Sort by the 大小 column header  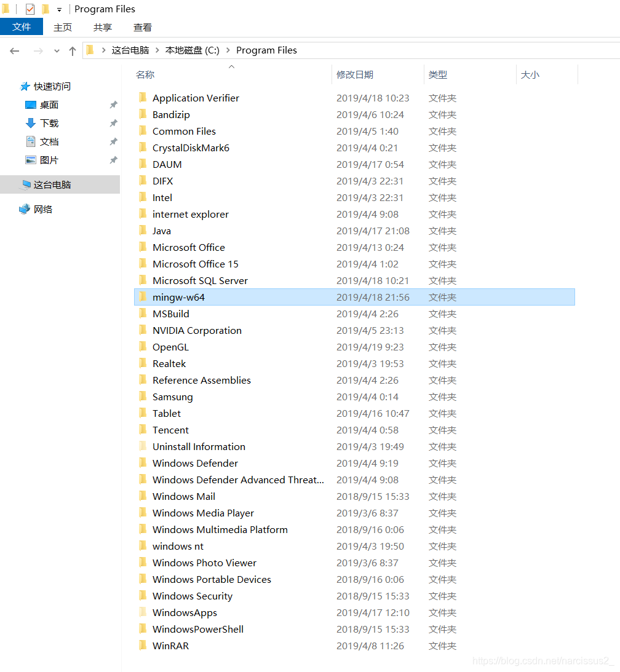point(530,74)
